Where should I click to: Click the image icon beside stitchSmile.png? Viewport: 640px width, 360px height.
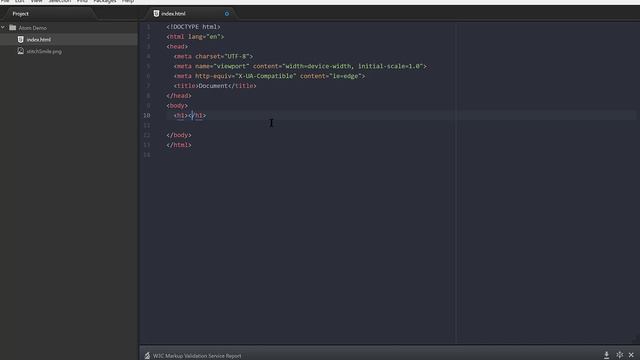20,51
